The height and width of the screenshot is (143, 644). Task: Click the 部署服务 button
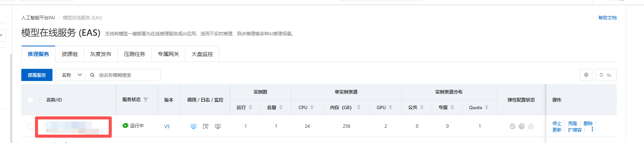(37, 75)
